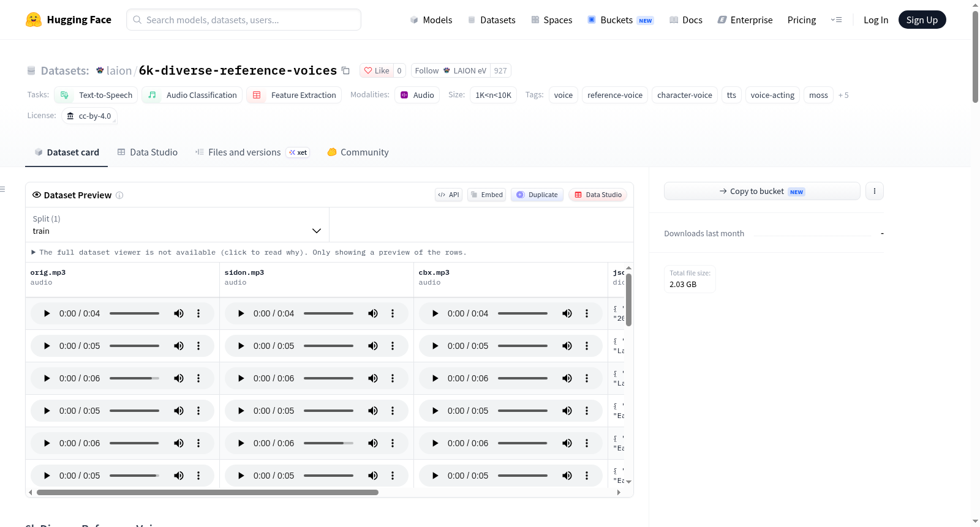
Task: Mute orig.mp3 audio in the fourth row
Action: [179, 411]
